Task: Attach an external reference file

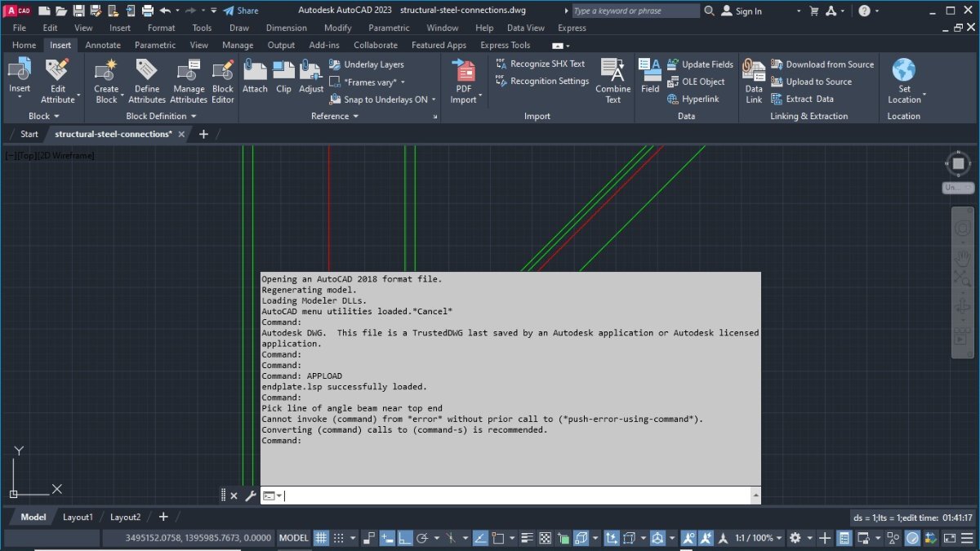Action: 255,77
